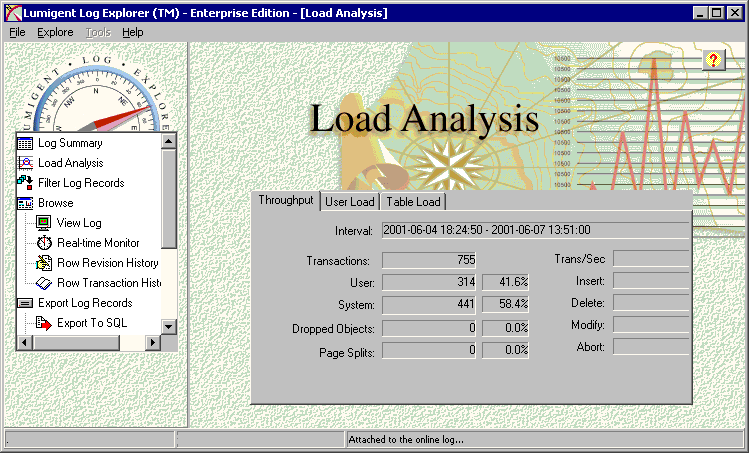Click the Browse section icon

tap(25, 203)
